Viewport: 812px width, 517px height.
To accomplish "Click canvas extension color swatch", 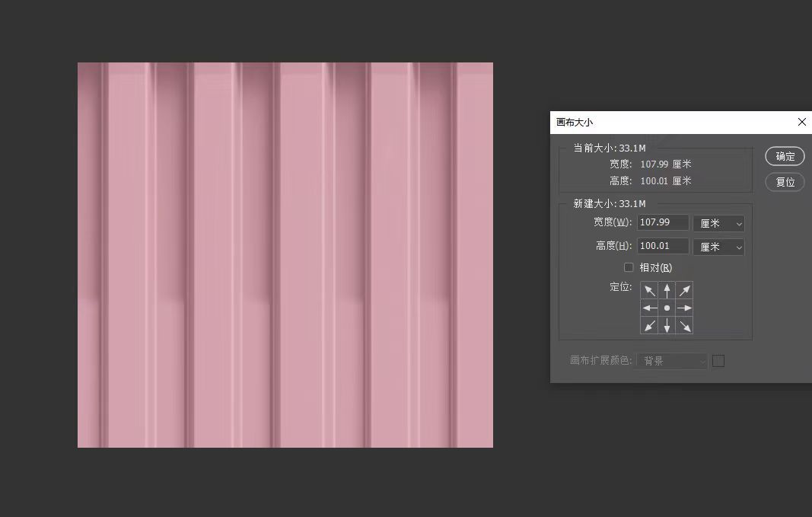I will (718, 361).
